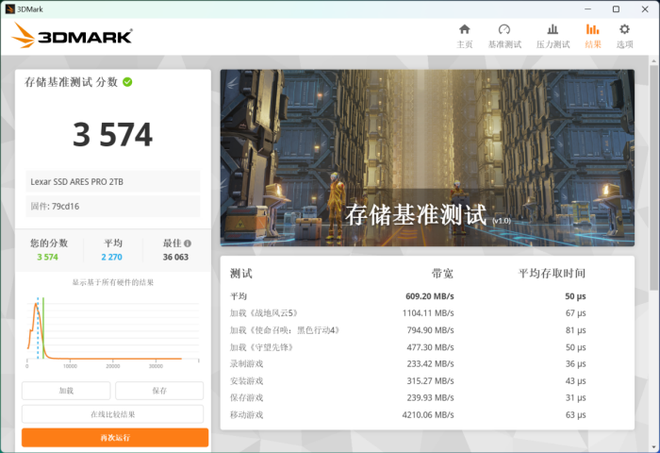Click the 3DMark app icon in title bar
Image resolution: width=660 pixels, height=453 pixels.
coord(9,9)
